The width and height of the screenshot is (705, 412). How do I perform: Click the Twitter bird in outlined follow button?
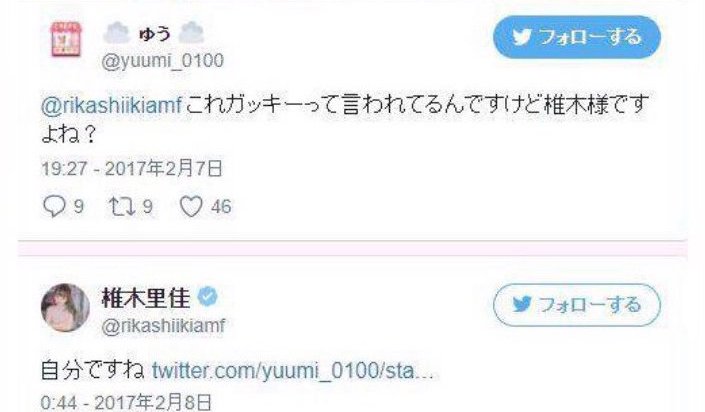coord(522,305)
